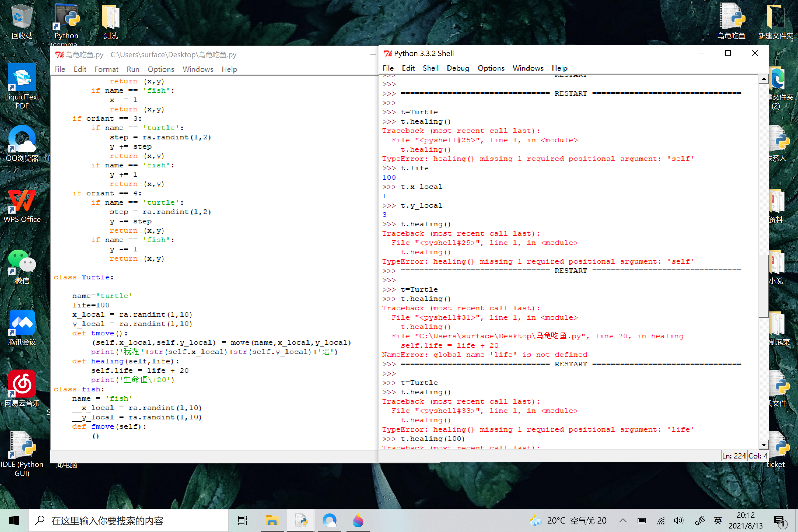Click the Shell scrollbar down arrow
The width and height of the screenshot is (798, 532).
coord(763,444)
